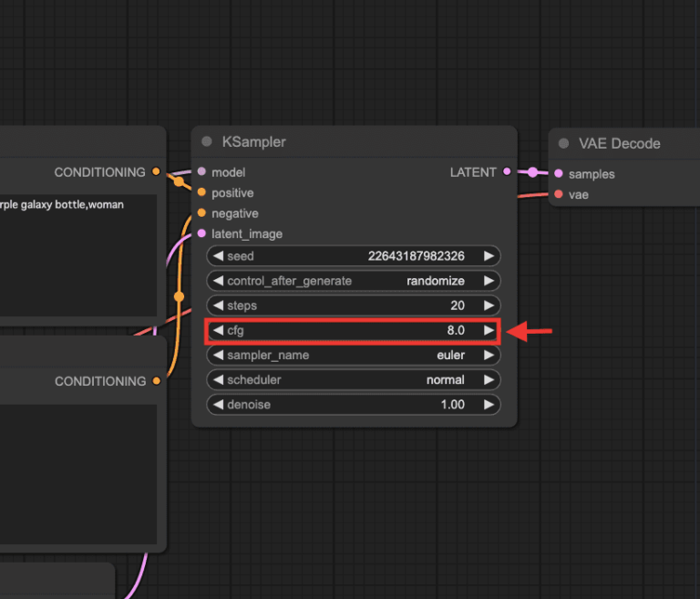Click the vae input socket on VAE Decode

559,194
